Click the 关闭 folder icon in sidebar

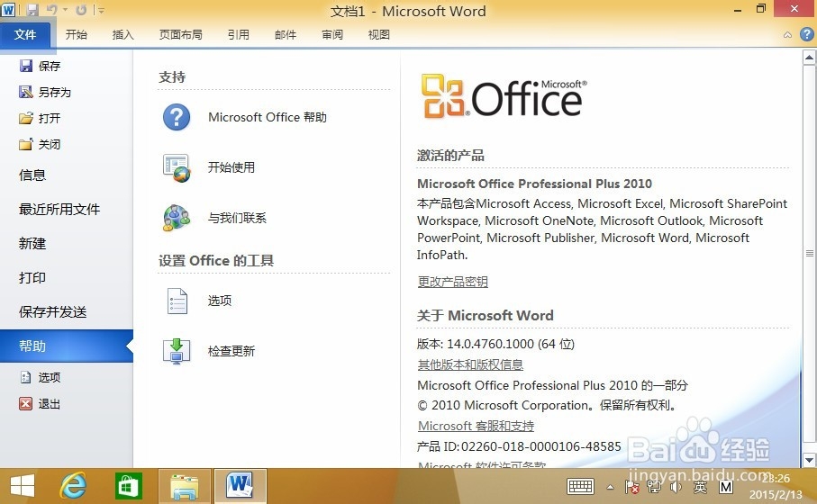click(x=25, y=144)
